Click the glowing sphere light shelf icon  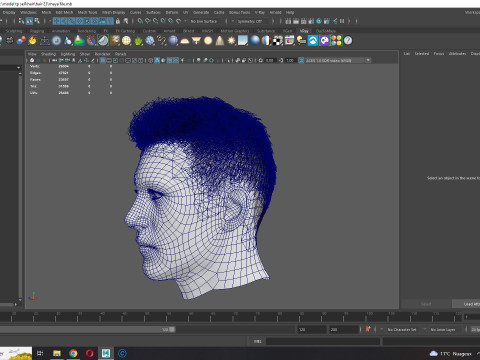[208, 41]
